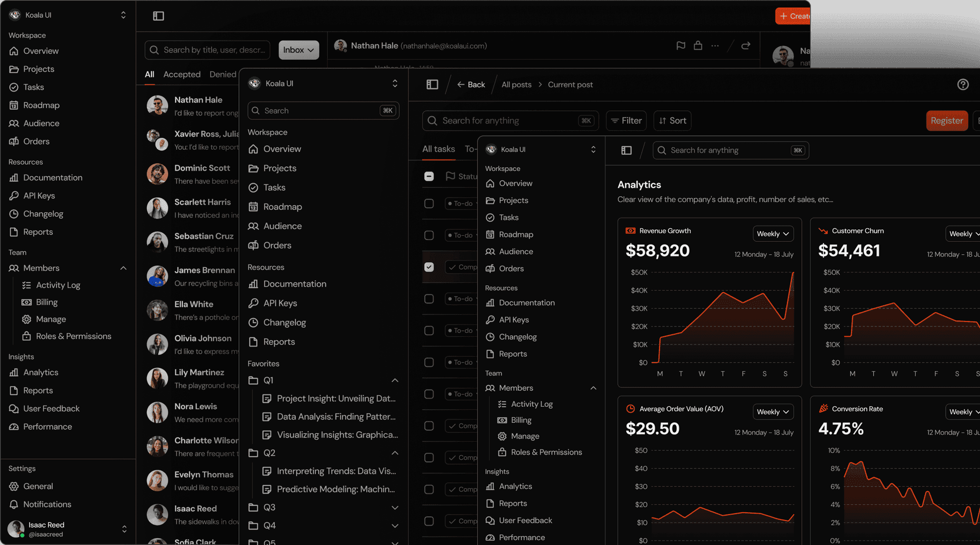The width and height of the screenshot is (980, 545).
Task: Focus the Search by title, user field
Action: pyautogui.click(x=207, y=50)
